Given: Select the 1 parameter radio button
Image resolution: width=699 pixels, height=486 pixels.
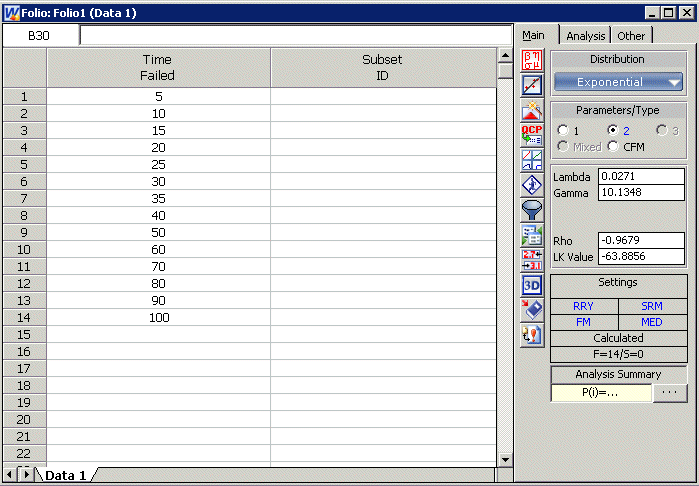Looking at the screenshot, I should 563,131.
